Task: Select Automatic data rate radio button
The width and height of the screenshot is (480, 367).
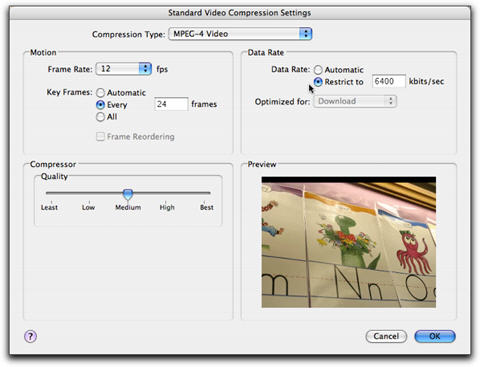Action: pyautogui.click(x=318, y=70)
